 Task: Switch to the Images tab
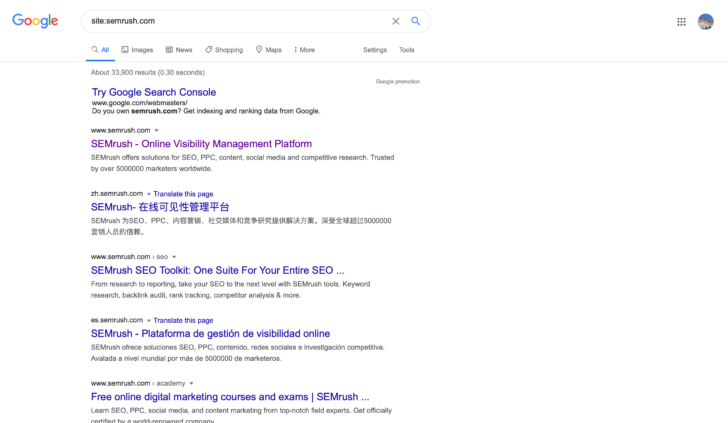(x=137, y=50)
